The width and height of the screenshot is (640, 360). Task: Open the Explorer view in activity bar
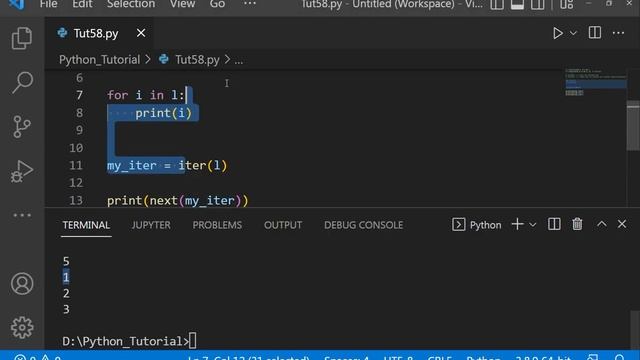(x=22, y=38)
